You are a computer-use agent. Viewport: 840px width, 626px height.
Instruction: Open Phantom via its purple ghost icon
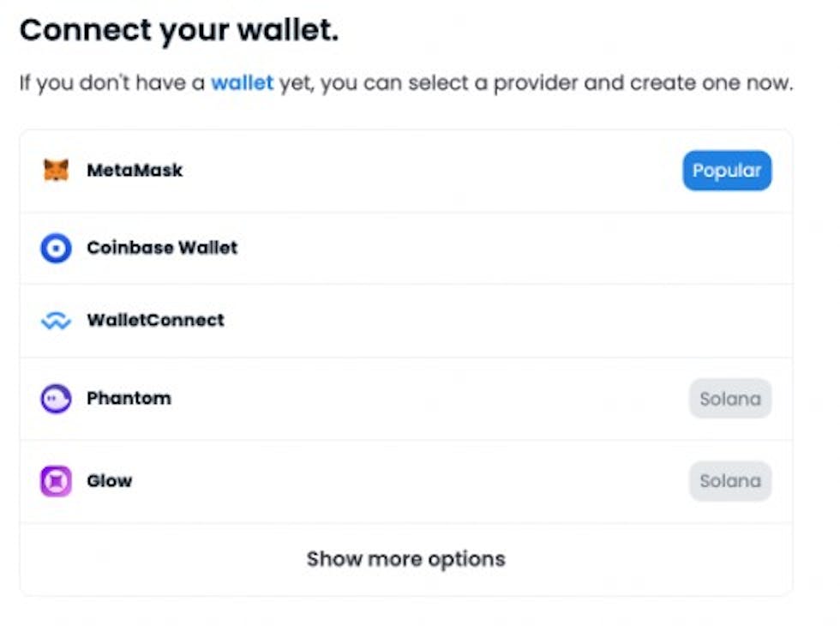pos(55,398)
